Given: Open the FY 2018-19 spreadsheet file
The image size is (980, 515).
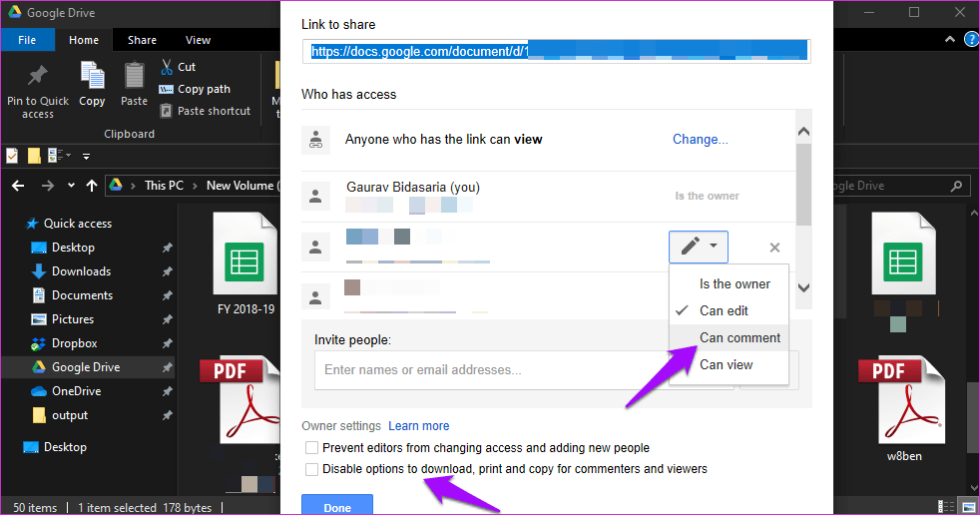Looking at the screenshot, I should 245,263.
